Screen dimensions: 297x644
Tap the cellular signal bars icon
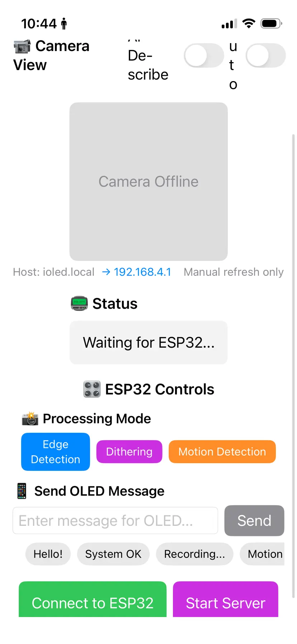coord(229,24)
